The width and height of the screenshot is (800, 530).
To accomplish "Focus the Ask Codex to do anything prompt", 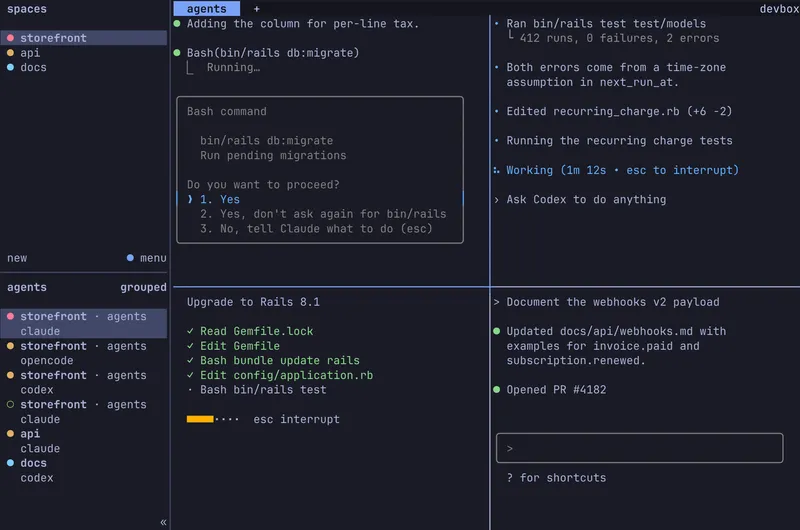I will (586, 199).
